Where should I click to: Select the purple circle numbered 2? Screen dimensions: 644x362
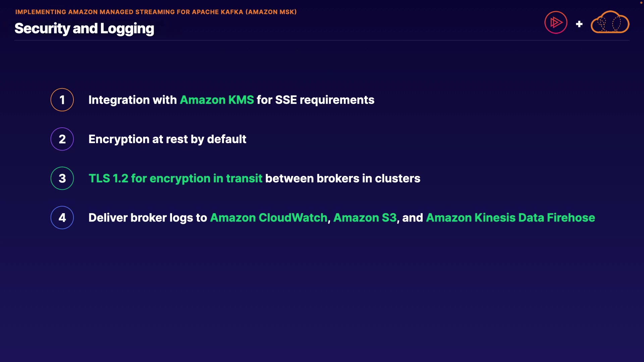tap(62, 139)
